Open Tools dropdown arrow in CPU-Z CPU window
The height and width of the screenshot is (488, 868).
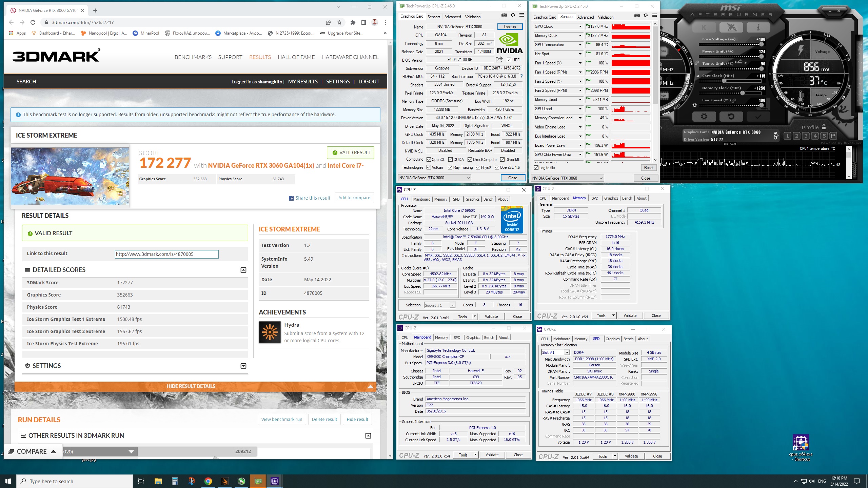point(475,317)
